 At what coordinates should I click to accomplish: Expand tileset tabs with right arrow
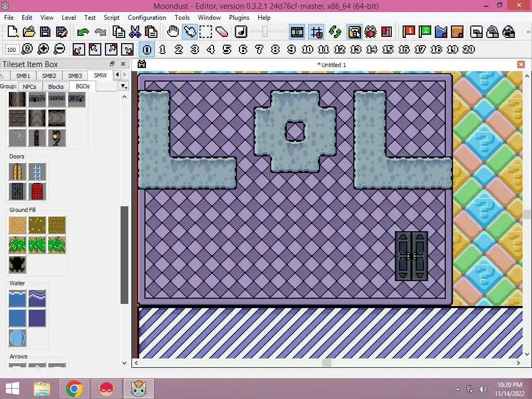(125, 75)
